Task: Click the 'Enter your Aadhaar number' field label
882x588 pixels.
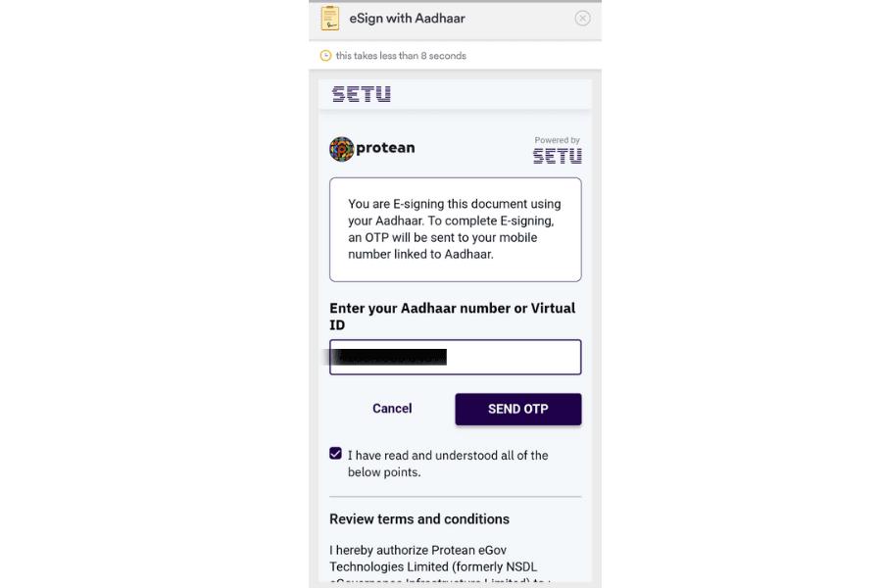Action: tap(452, 317)
